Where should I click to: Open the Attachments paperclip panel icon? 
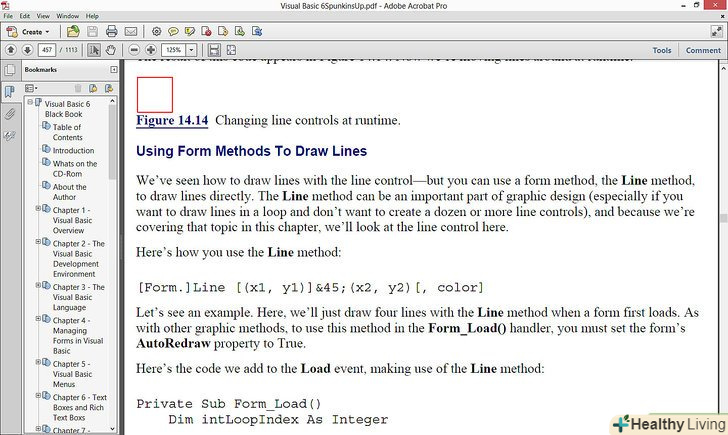click(x=9, y=114)
